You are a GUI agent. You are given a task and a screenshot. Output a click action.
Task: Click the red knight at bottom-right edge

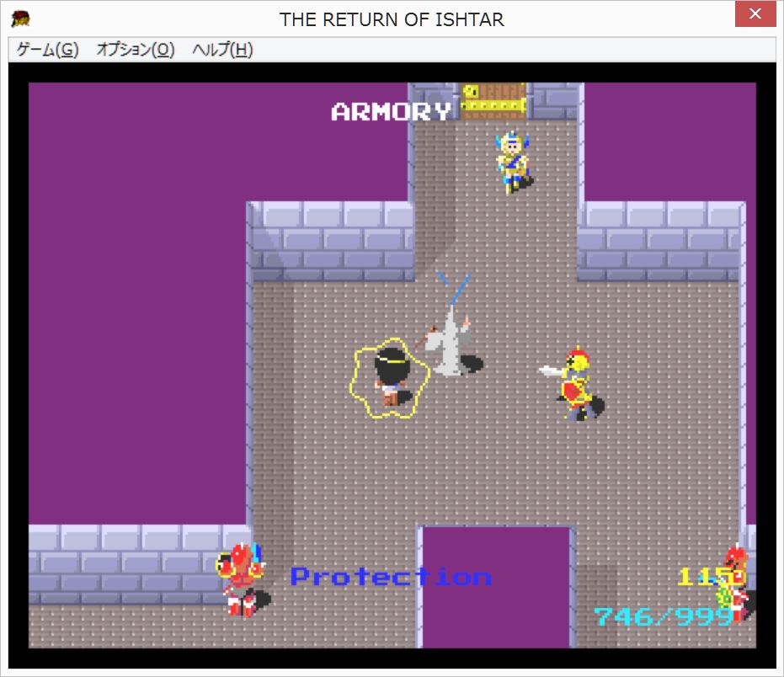tap(736, 583)
